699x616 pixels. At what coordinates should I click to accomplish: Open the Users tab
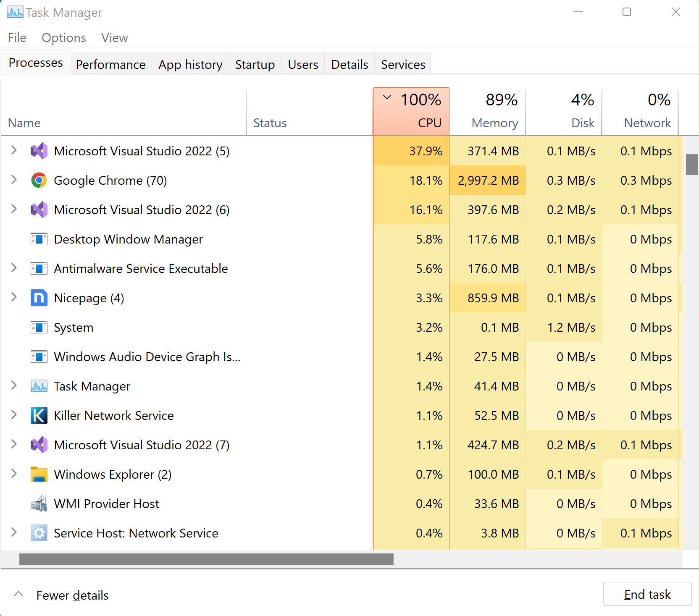[x=303, y=64]
